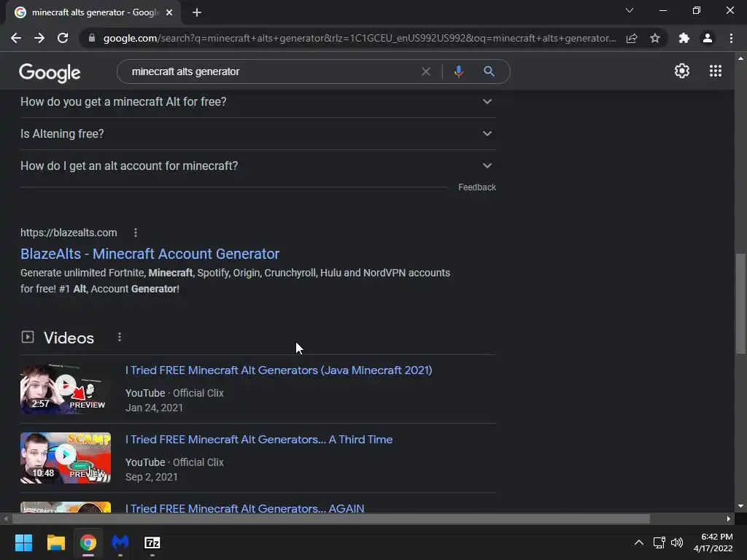
Task: Clear the search query with X
Action: pyautogui.click(x=426, y=71)
